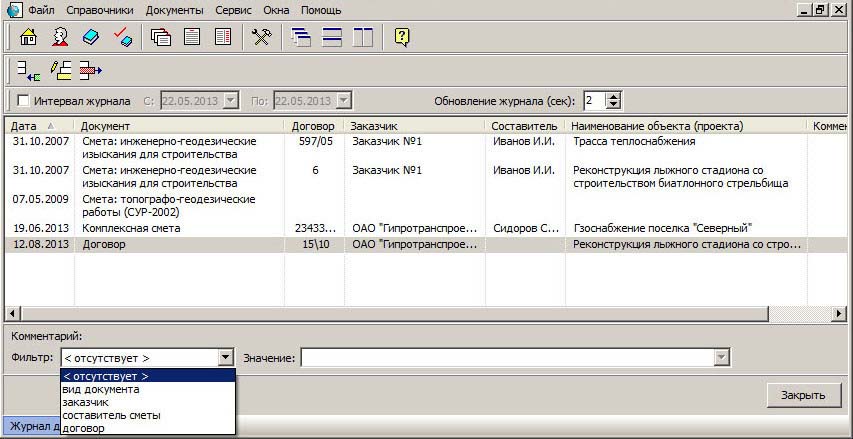Select the 'Трасса теплоснабжения' row
Viewport: 853px width, 439px height.
tap(425, 148)
